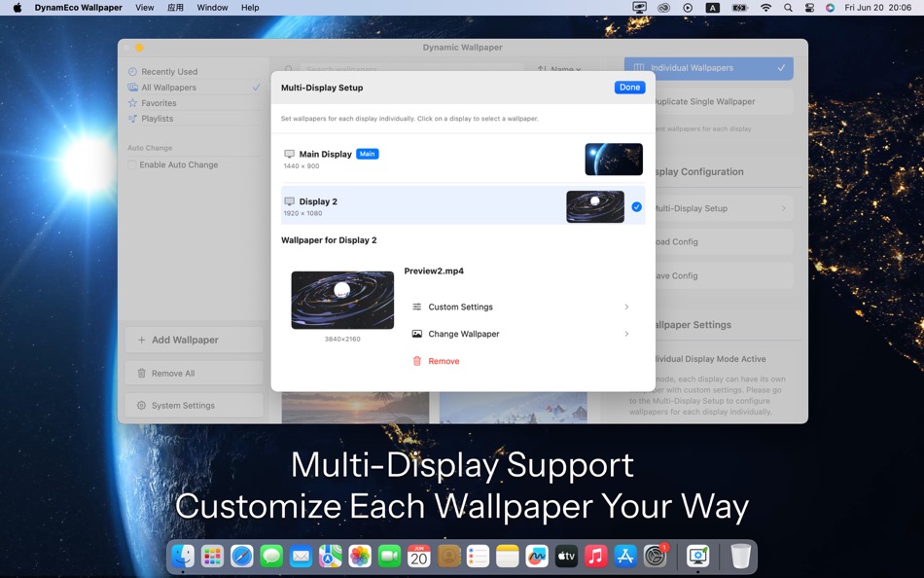The width and height of the screenshot is (924, 578).
Task: Open App Store from the Dock
Action: click(624, 556)
